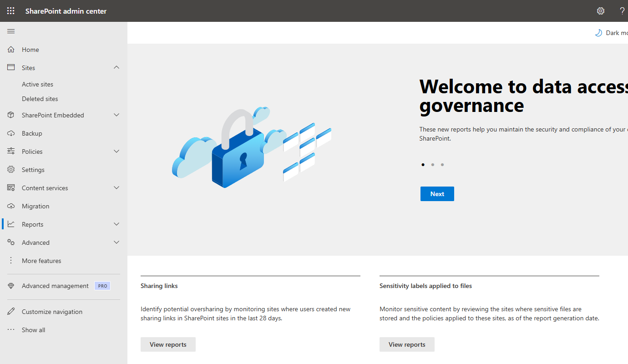Image resolution: width=628 pixels, height=364 pixels.
Task: Select the first carousel dot
Action: pos(423,165)
